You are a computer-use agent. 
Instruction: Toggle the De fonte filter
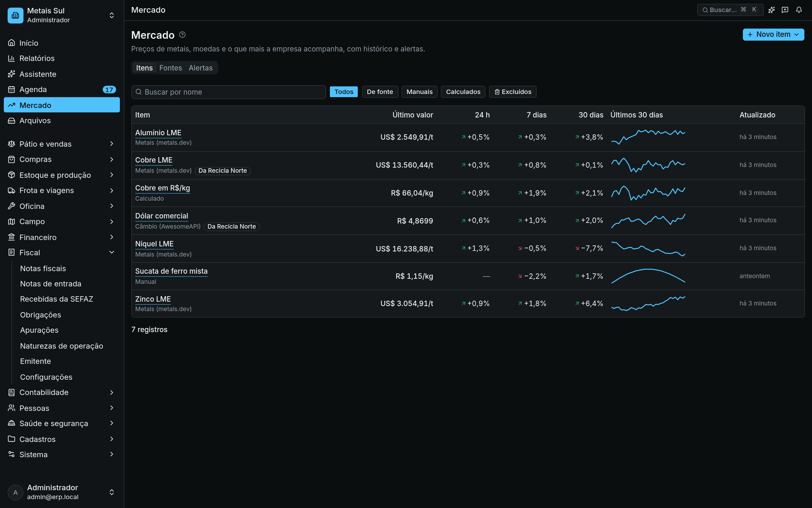click(x=380, y=92)
